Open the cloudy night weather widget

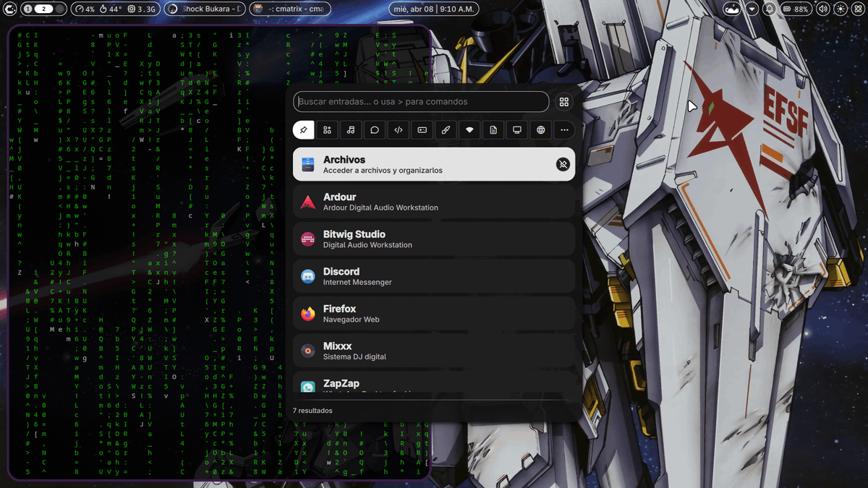pyautogui.click(x=733, y=9)
